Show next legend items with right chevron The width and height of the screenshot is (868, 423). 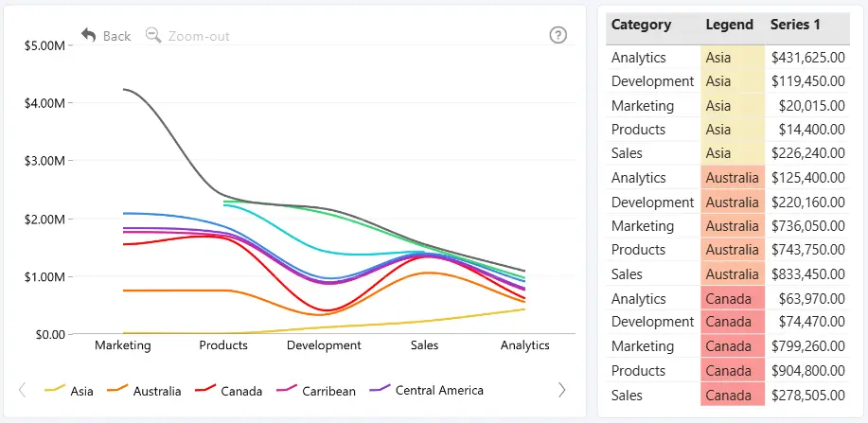562,390
